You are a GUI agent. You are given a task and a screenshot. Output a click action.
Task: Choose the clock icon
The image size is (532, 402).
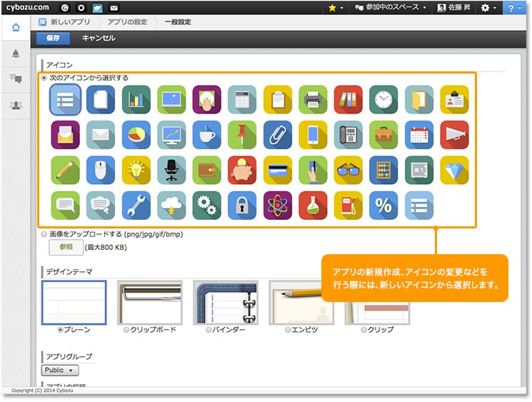click(383, 99)
